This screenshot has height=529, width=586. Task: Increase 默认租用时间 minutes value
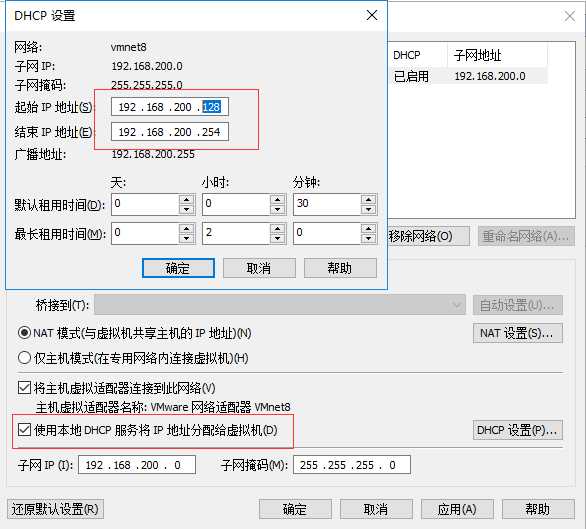[x=368, y=199]
